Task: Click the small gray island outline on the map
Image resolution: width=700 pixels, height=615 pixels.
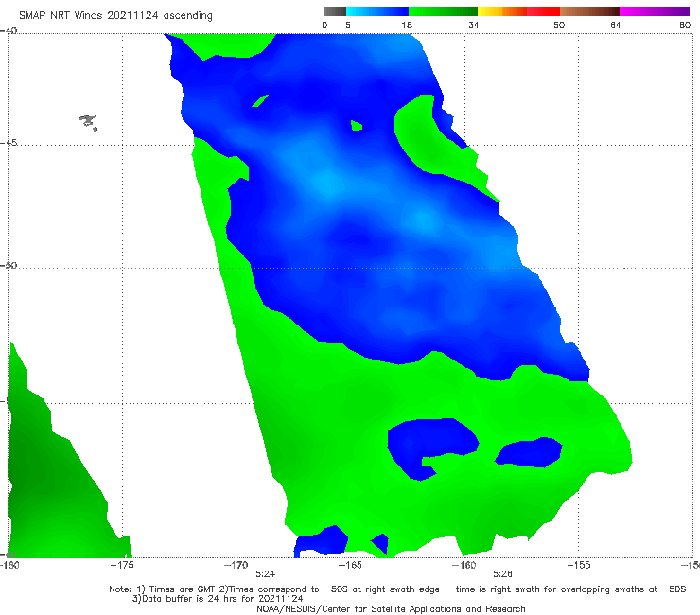Action: coord(88,122)
